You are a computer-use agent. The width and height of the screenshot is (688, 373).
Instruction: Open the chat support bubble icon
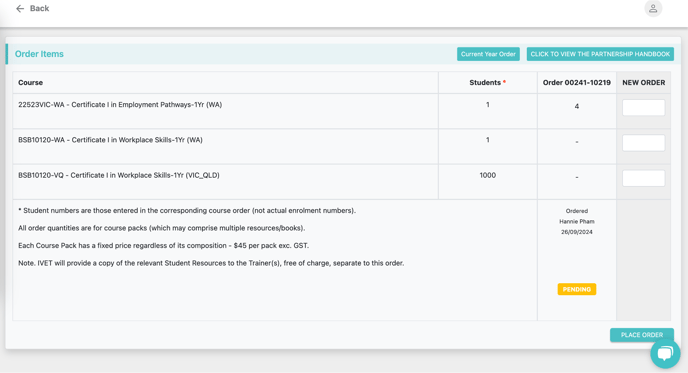point(665,353)
